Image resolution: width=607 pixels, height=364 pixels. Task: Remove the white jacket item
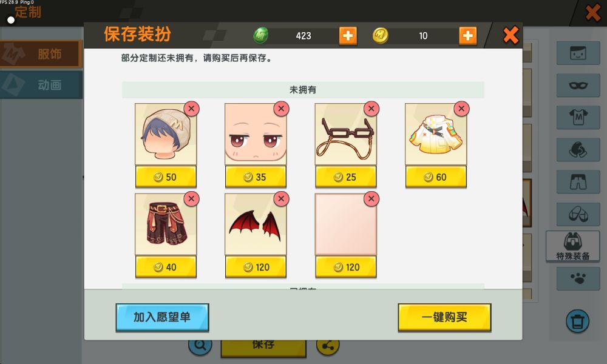(x=461, y=109)
